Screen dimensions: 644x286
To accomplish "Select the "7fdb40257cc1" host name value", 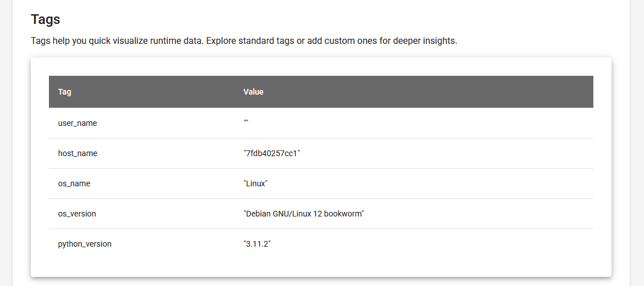I will tap(271, 153).
